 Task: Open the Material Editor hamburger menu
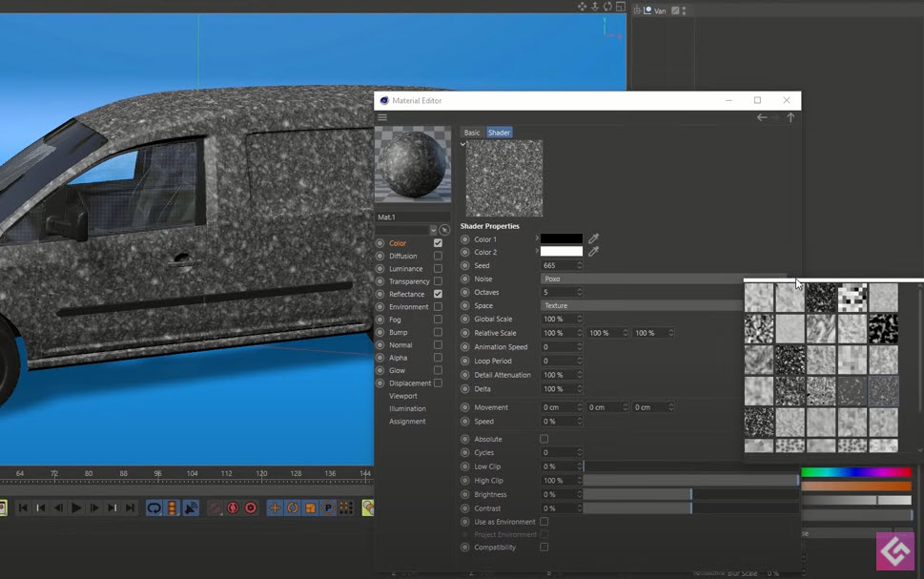click(381, 116)
